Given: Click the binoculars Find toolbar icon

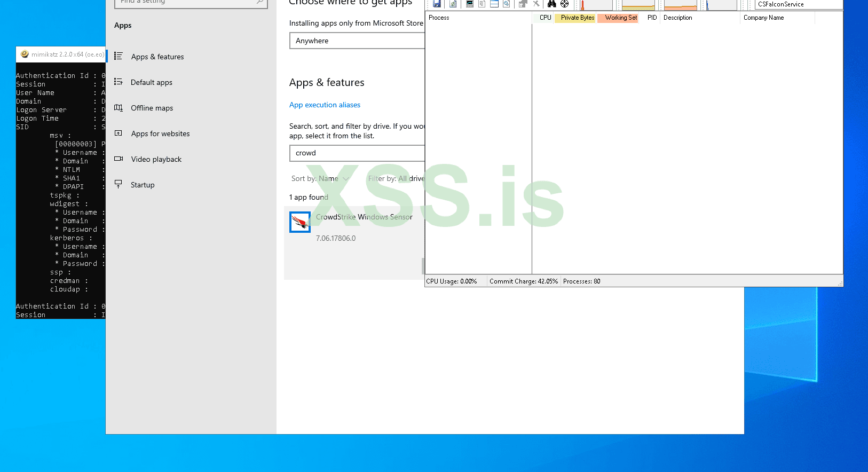Looking at the screenshot, I should (x=551, y=4).
